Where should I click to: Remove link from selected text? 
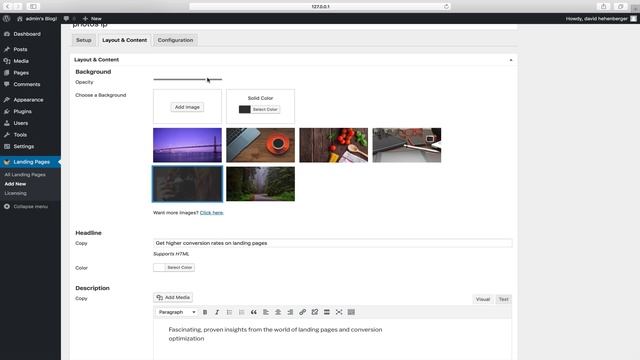[x=315, y=312]
